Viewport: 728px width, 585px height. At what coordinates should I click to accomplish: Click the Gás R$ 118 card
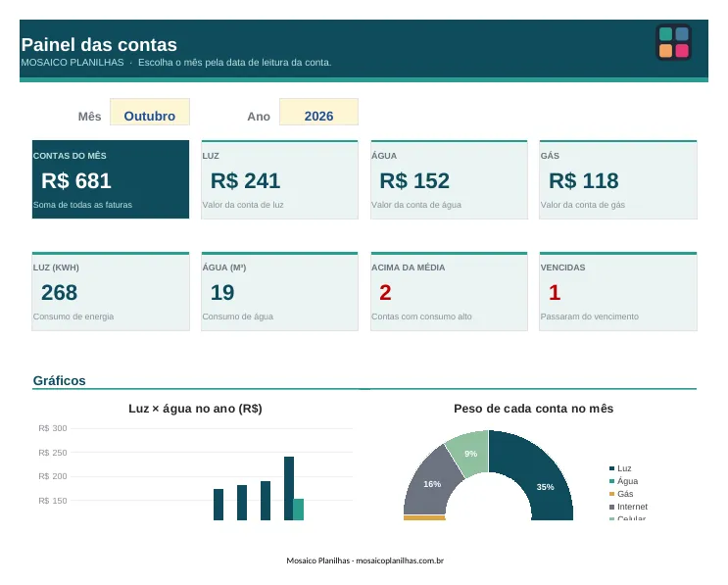tap(618, 179)
